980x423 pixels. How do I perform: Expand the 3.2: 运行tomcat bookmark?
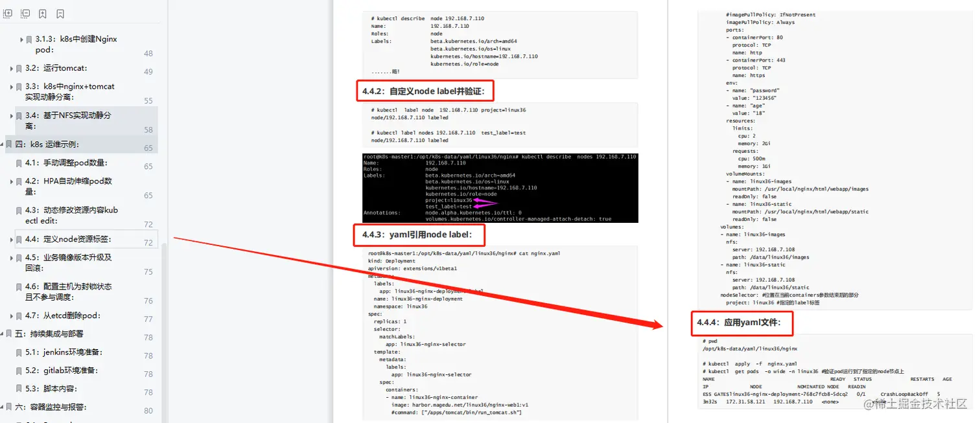(x=12, y=68)
